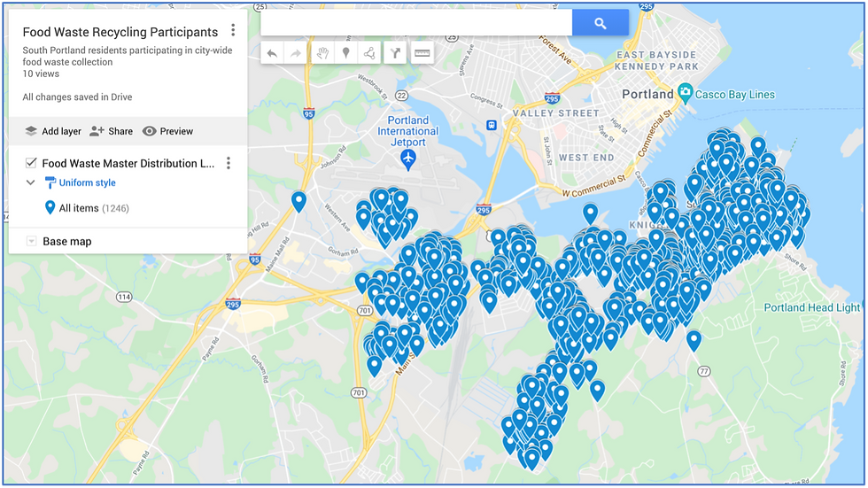Click Portland International Jetport airplane icon
Screen dimensions: 868x488
pos(408,159)
